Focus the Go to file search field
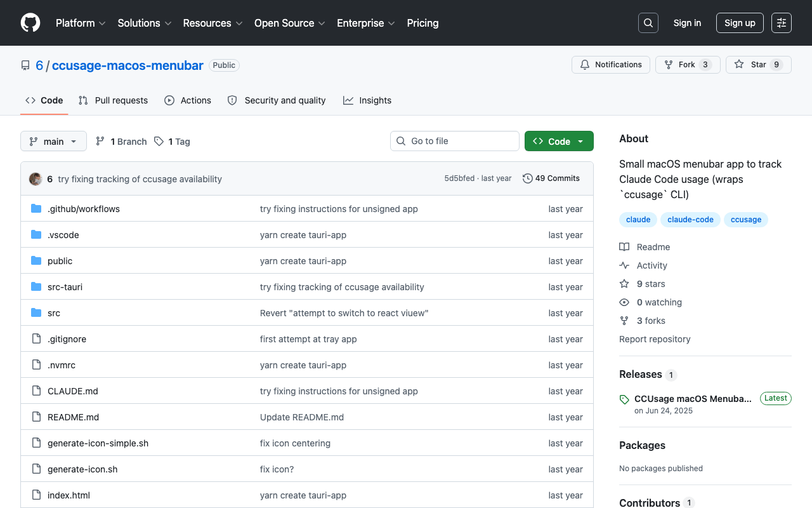The image size is (812, 508). point(455,141)
